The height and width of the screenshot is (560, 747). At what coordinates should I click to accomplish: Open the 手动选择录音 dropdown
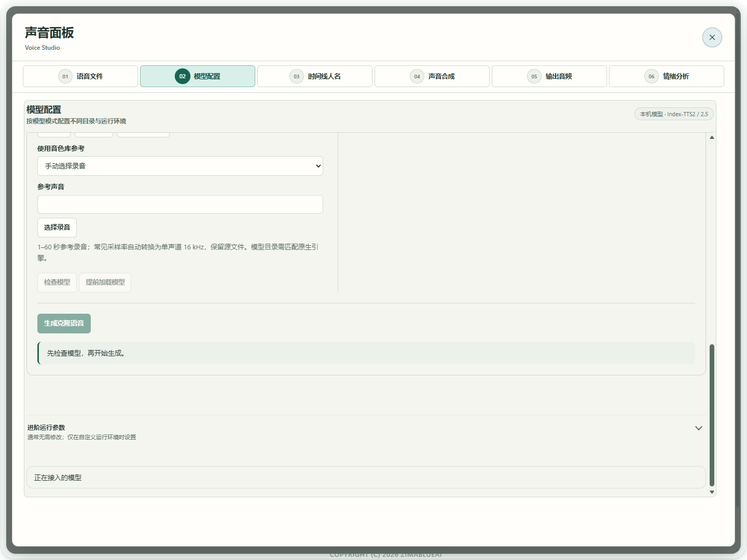click(x=180, y=166)
